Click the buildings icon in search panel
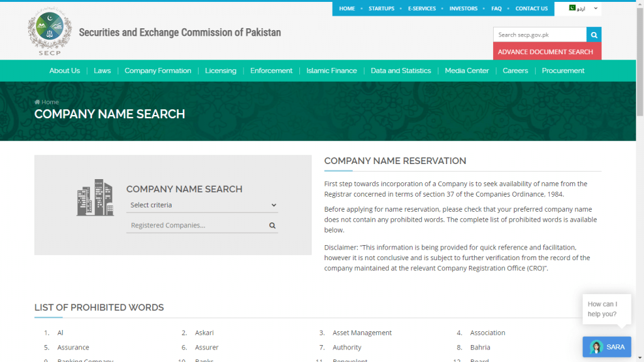This screenshot has width=644, height=362. 95,198
